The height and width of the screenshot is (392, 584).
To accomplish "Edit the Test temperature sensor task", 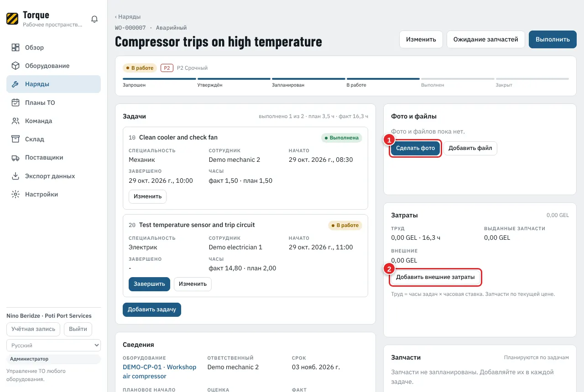I will pos(193,284).
